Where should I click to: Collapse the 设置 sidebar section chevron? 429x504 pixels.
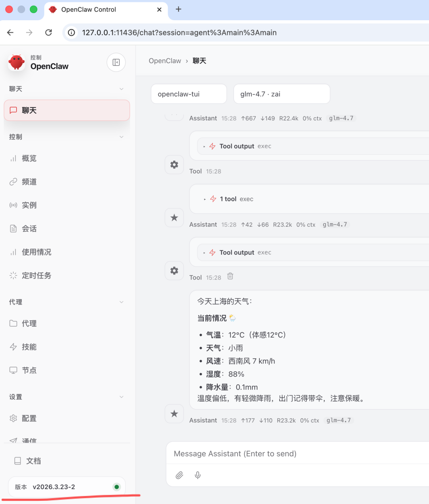[x=122, y=397]
